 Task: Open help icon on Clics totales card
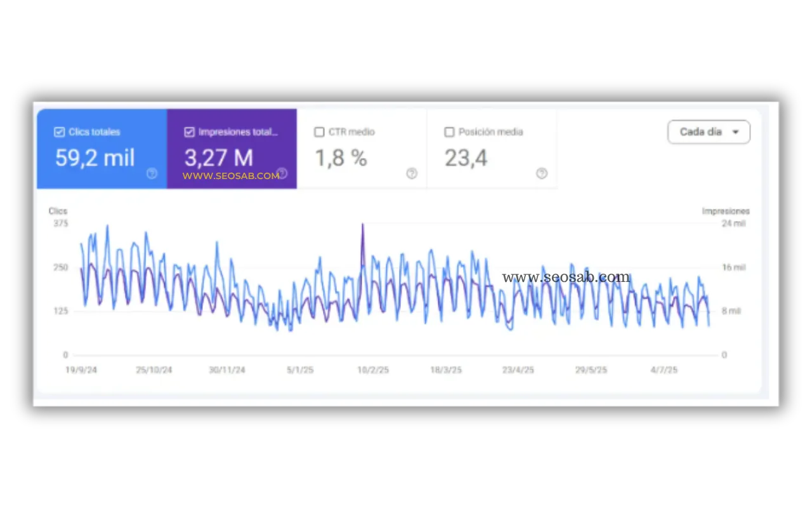(152, 173)
